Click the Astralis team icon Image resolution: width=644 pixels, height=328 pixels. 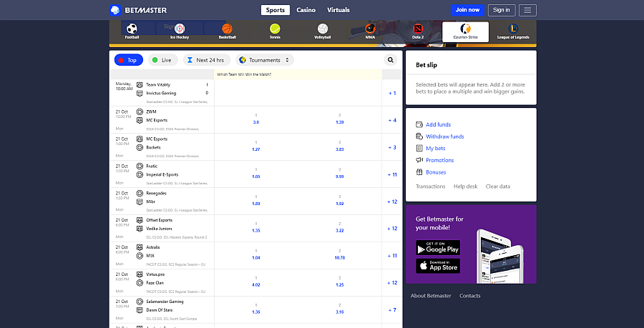140,247
